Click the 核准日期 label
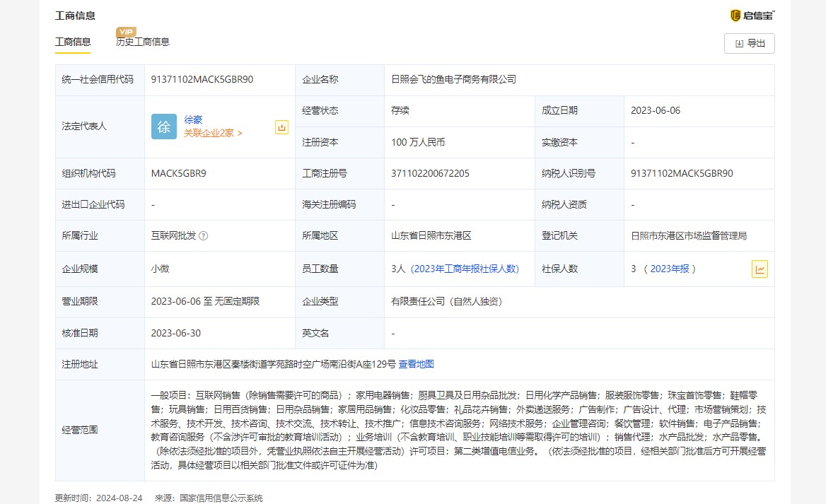The image size is (826, 504). tap(79, 333)
